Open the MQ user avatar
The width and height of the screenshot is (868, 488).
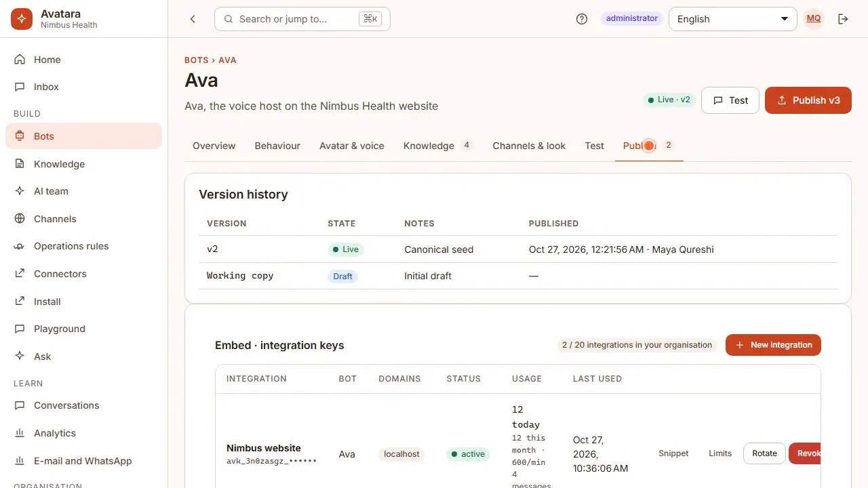coord(814,19)
